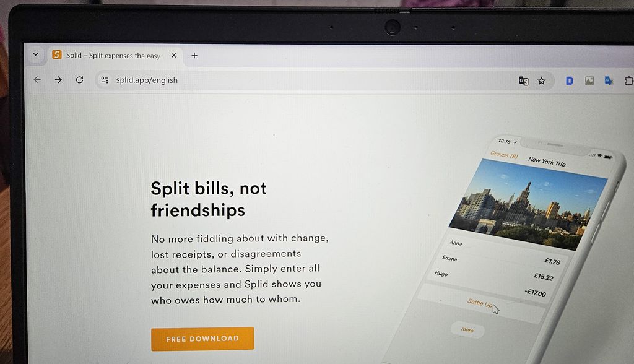634x364 pixels.
Task: Click the browser back arrow
Action: coord(37,80)
